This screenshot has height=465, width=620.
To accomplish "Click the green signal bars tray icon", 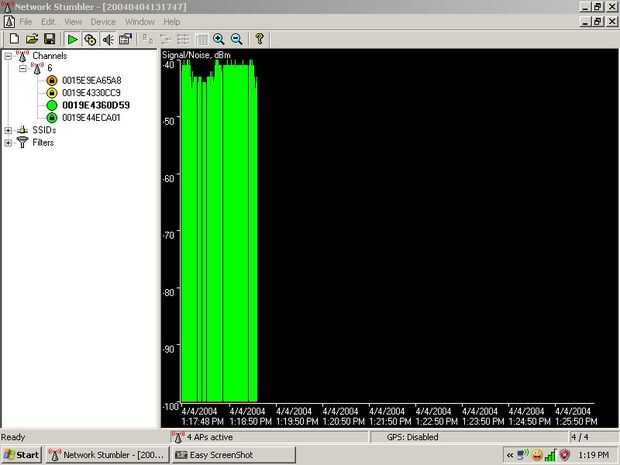I will (550, 456).
